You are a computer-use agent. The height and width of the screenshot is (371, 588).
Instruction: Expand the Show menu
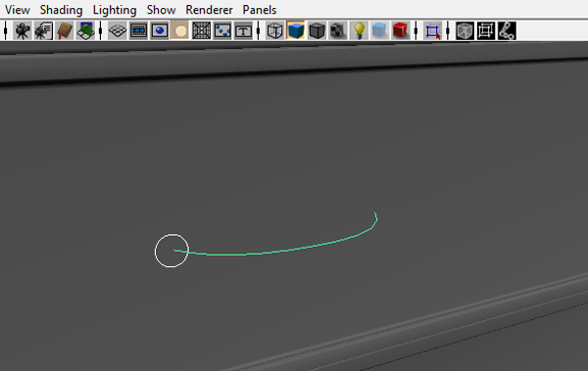[161, 10]
